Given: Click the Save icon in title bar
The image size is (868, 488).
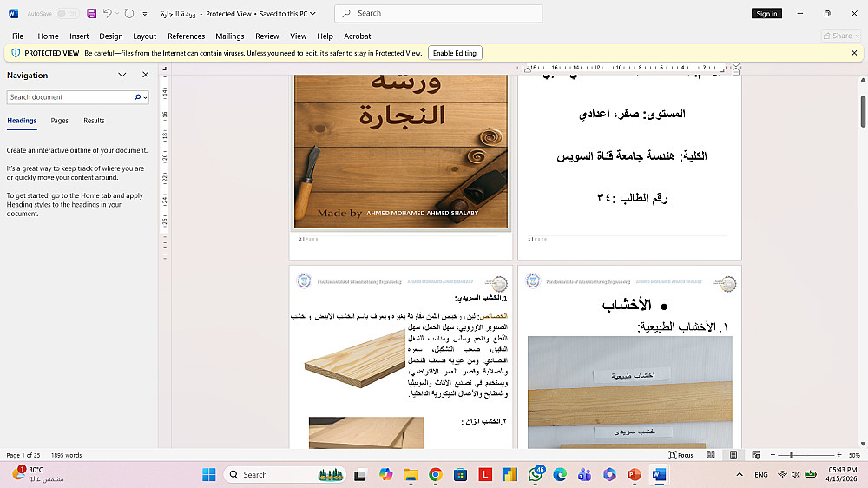Looking at the screenshot, I should coord(90,14).
